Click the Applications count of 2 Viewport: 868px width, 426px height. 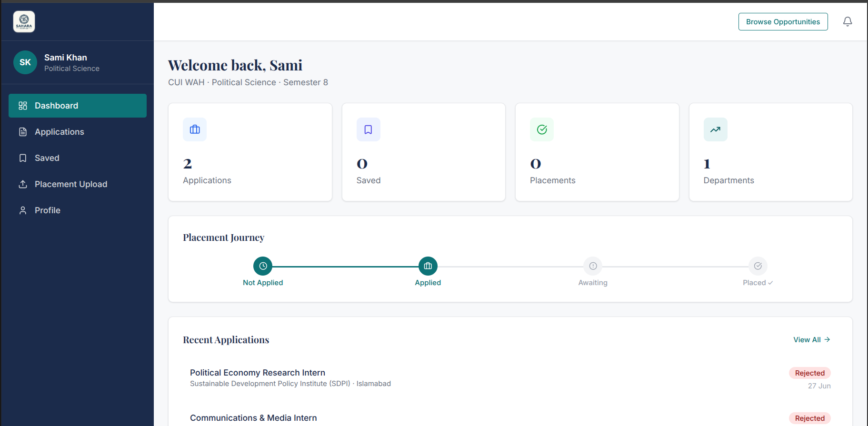click(x=188, y=164)
